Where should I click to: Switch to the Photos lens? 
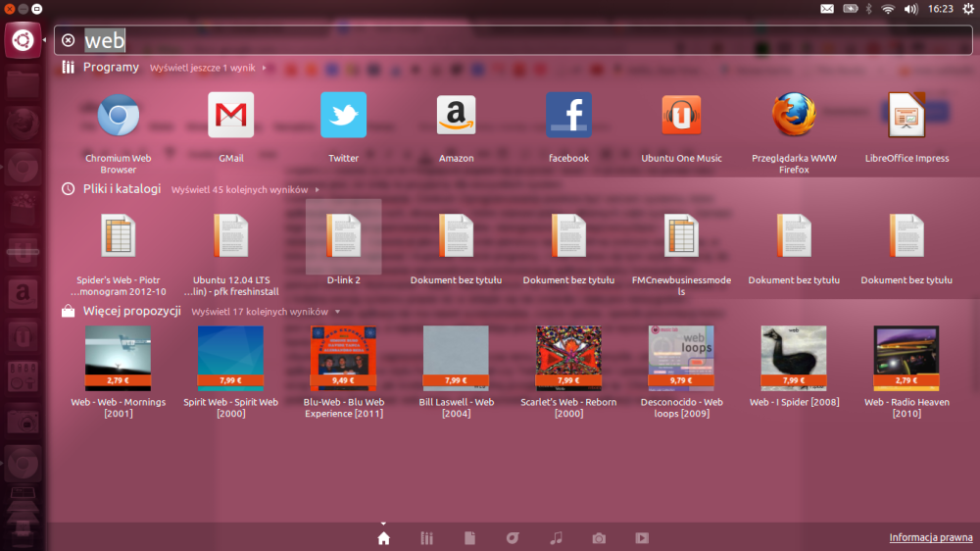click(599, 538)
